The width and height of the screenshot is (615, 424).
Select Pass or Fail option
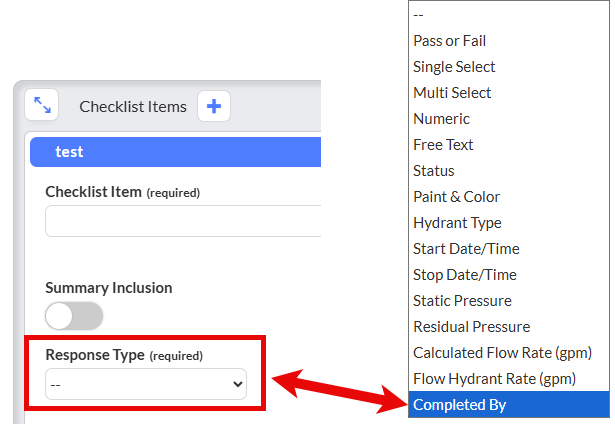pyautogui.click(x=508, y=41)
